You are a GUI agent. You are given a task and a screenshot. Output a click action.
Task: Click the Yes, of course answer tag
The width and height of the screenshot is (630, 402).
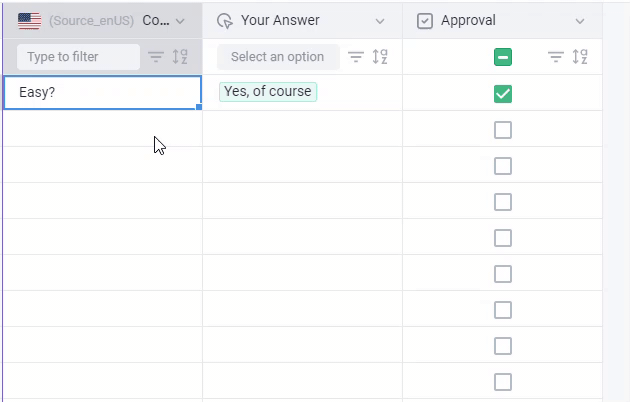[268, 92]
